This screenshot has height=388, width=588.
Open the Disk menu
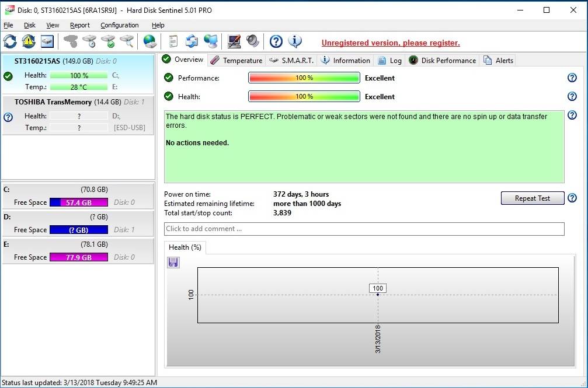click(x=30, y=25)
